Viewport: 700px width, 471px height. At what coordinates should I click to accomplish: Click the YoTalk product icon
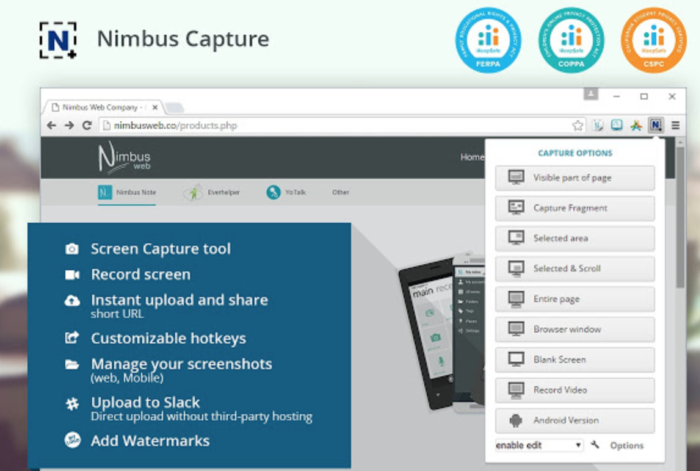(x=273, y=192)
